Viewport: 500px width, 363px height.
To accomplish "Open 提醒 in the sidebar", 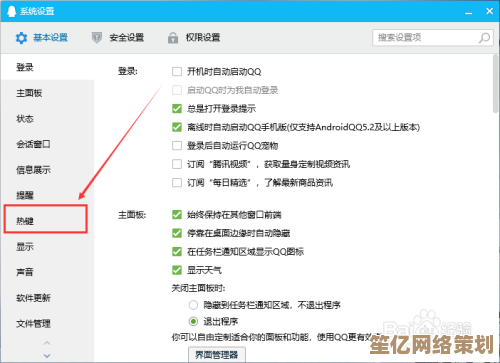I will [47, 195].
